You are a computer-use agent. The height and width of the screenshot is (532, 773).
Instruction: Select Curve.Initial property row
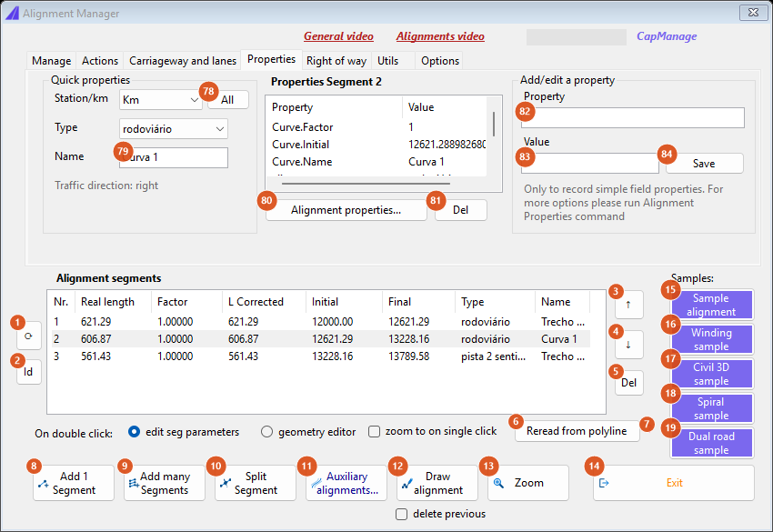tap(378, 145)
